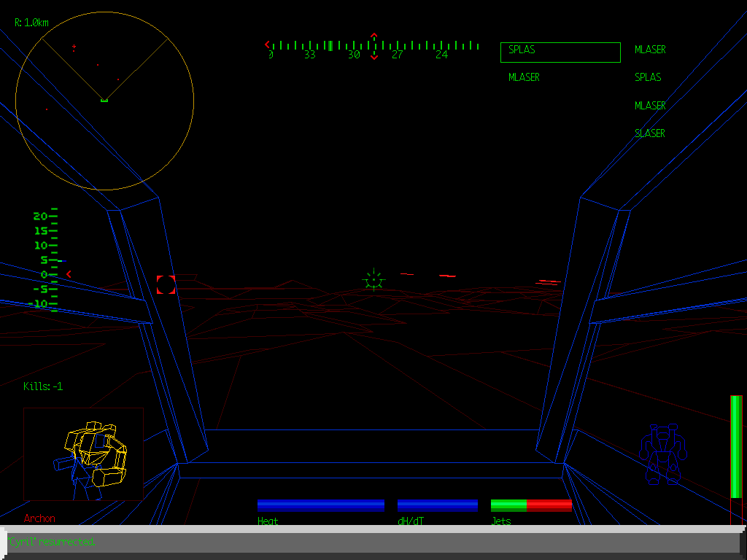Click the zero mark on the pitch ladder

45,275
